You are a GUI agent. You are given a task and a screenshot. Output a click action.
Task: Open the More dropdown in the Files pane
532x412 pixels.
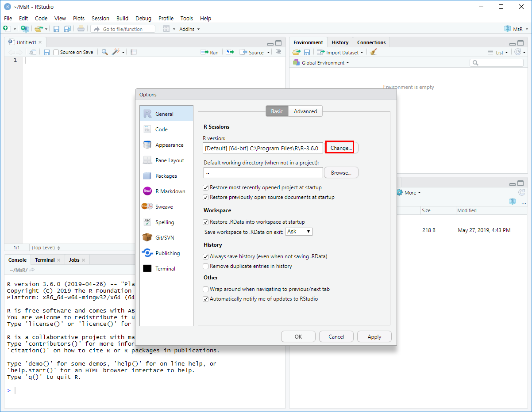pyautogui.click(x=408, y=192)
